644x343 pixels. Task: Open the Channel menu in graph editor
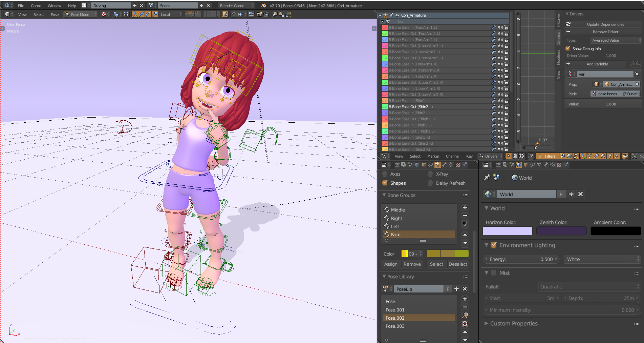coord(452,156)
